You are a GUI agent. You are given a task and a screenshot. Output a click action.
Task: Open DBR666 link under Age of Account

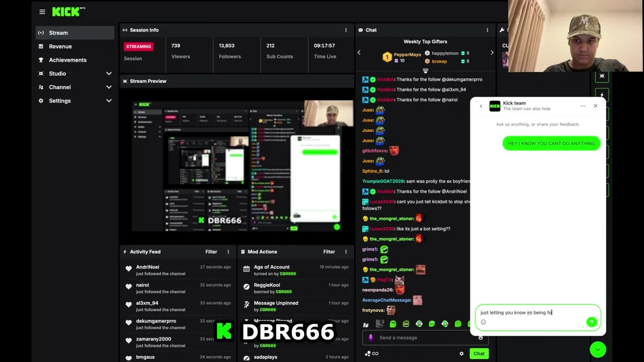pyautogui.click(x=288, y=274)
